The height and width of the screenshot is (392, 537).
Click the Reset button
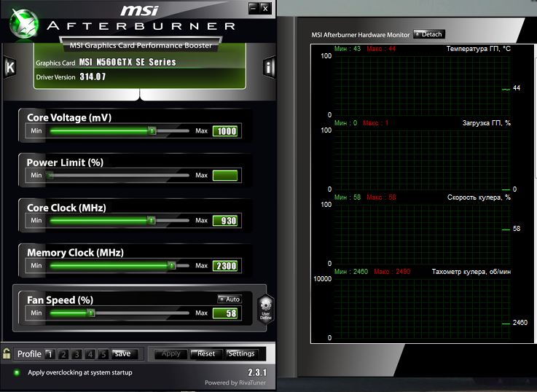click(206, 353)
